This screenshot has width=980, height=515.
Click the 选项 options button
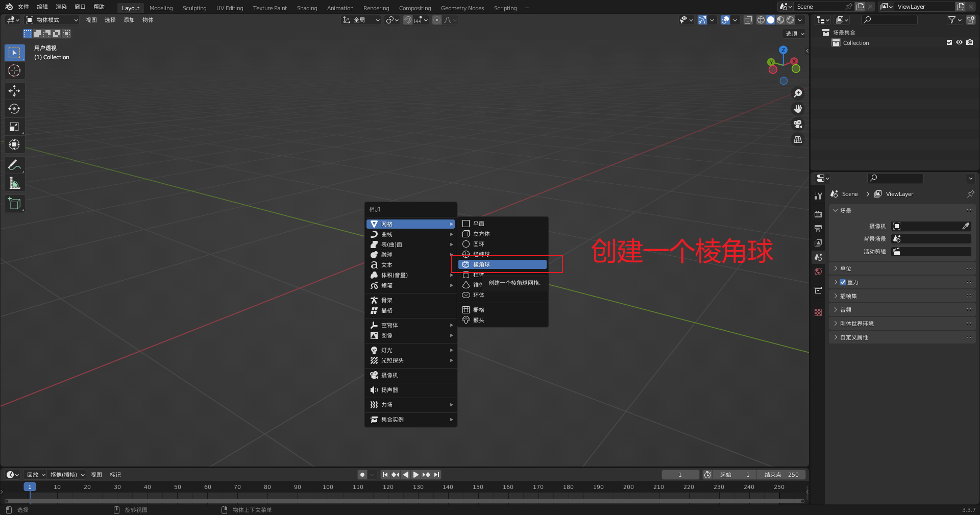tap(794, 34)
